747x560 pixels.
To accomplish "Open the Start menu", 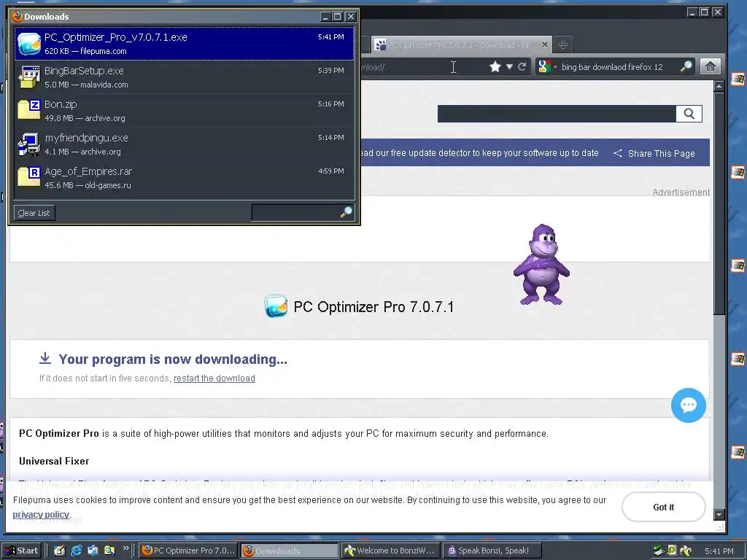I will (x=21, y=551).
